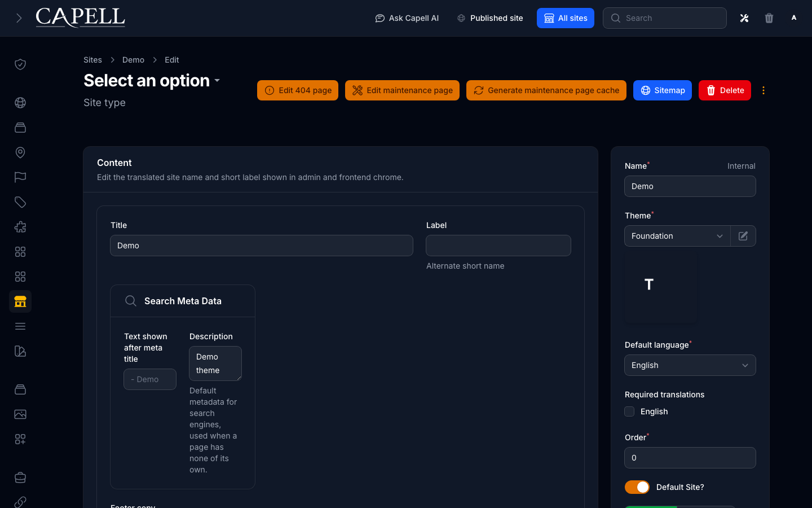The image size is (812, 508).
Task: Open the briefcase sidebar item
Action: (20, 478)
